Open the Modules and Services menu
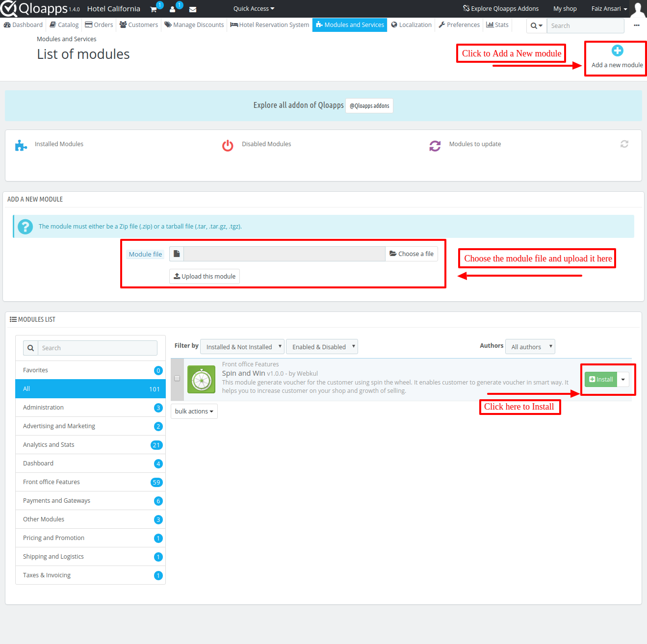This screenshot has width=647, height=644. pyautogui.click(x=350, y=25)
